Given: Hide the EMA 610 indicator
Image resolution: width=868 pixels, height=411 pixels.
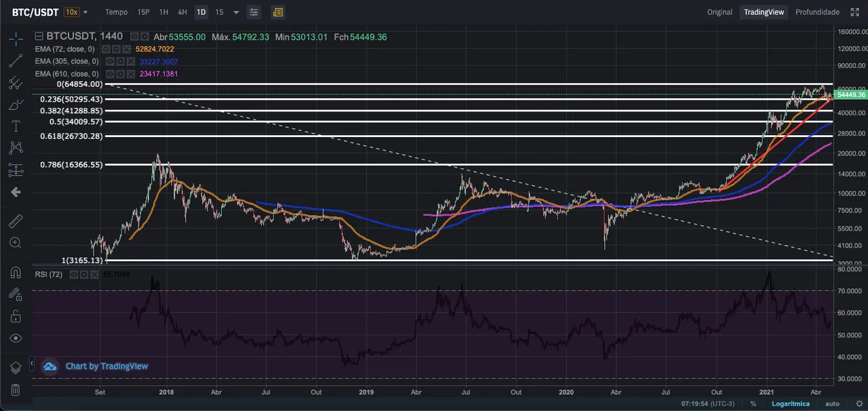Looking at the screenshot, I should pos(110,73).
